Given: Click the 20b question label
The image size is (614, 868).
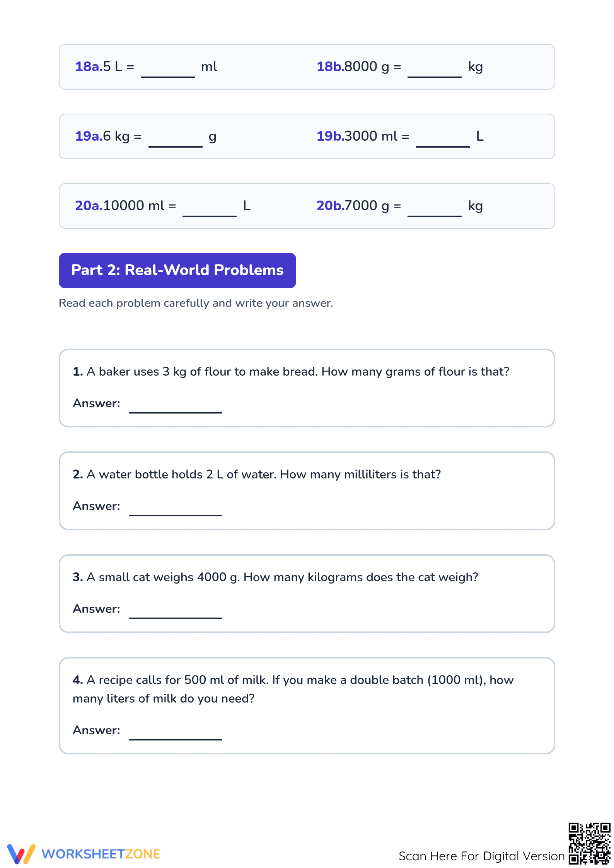Looking at the screenshot, I should 330,206.
